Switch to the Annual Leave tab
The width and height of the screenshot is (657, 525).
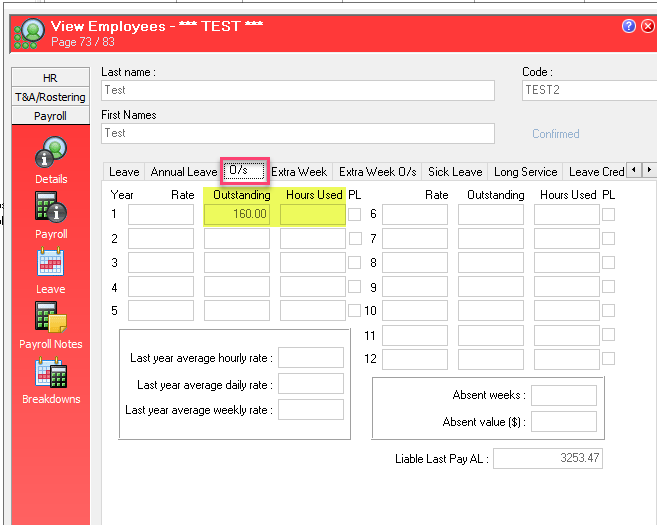tap(183, 172)
